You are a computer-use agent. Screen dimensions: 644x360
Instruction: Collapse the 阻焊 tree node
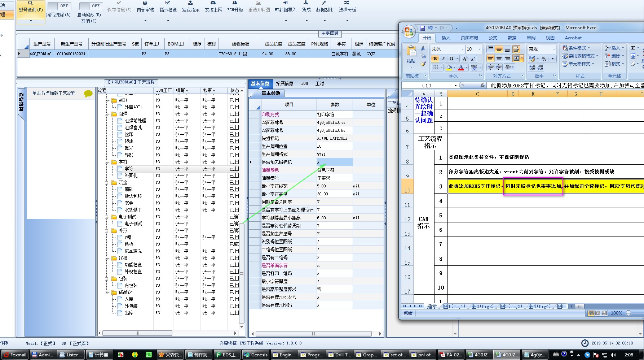(107, 114)
